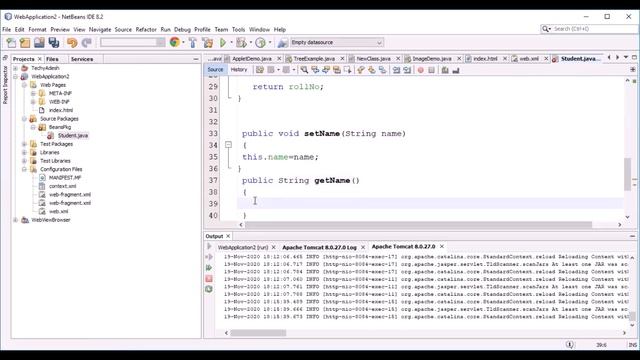Open the Run Project dropdown arrow
The width and height of the screenshot is (640, 360).
231,42
